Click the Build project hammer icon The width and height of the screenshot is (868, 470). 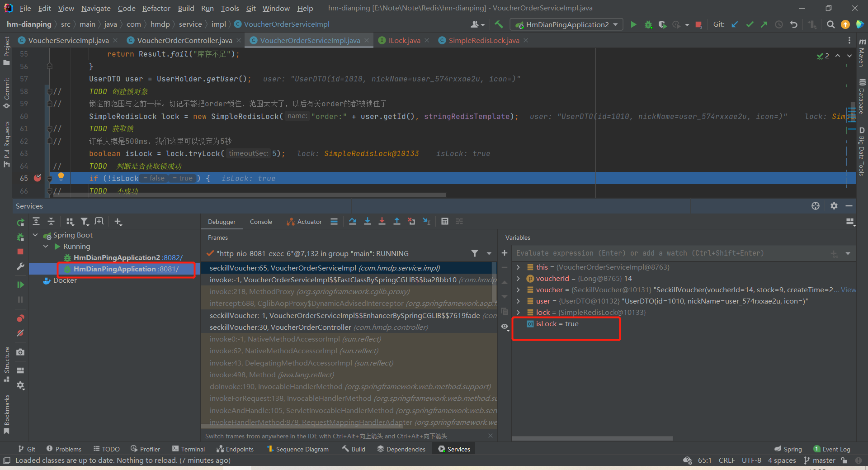coord(499,24)
